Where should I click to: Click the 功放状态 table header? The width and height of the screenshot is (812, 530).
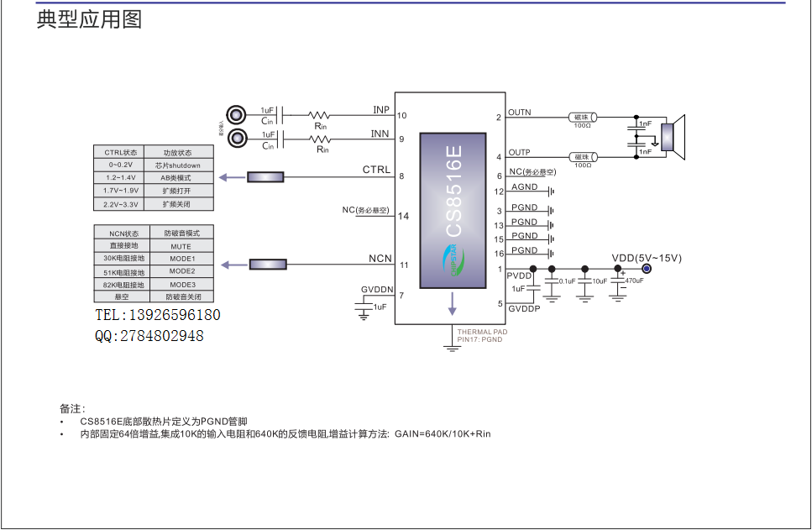178,153
